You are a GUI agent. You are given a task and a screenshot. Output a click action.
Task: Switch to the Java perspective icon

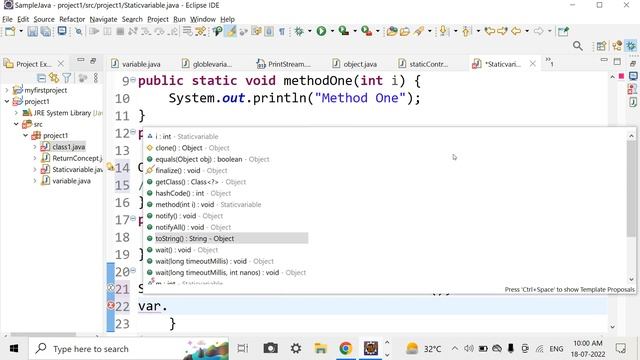tap(617, 46)
